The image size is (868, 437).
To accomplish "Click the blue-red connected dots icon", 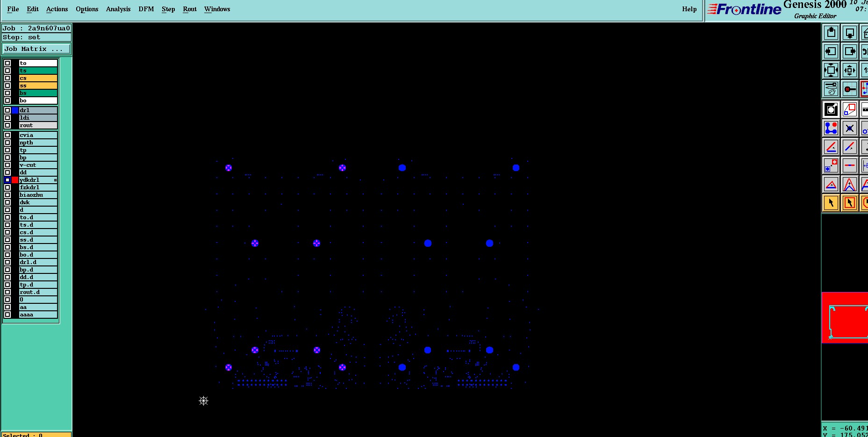I will click(831, 128).
